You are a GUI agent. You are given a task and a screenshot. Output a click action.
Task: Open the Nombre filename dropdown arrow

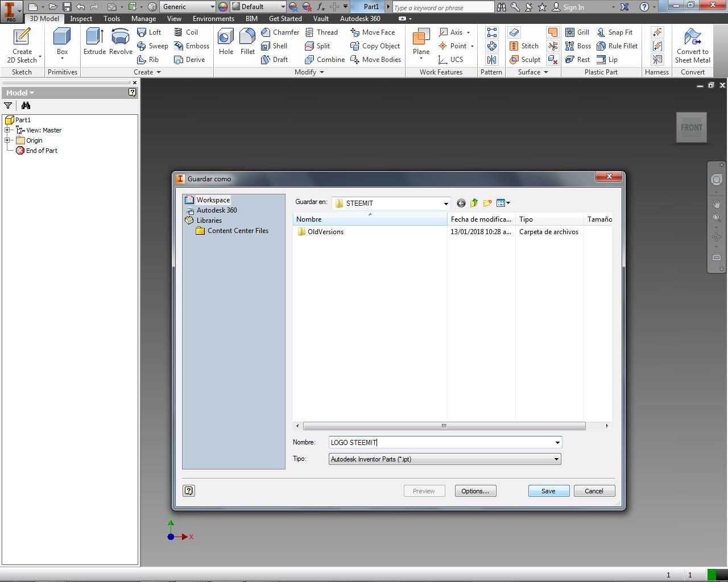click(x=557, y=443)
